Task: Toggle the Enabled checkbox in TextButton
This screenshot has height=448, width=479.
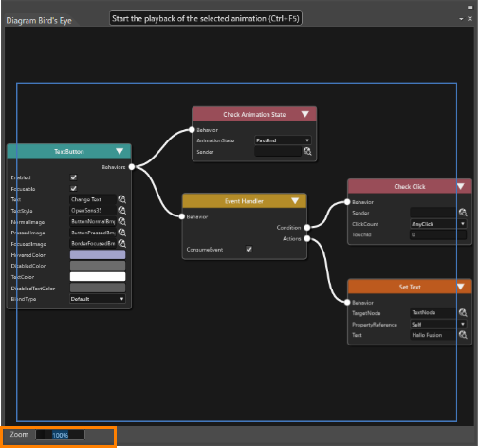Action: click(x=73, y=177)
